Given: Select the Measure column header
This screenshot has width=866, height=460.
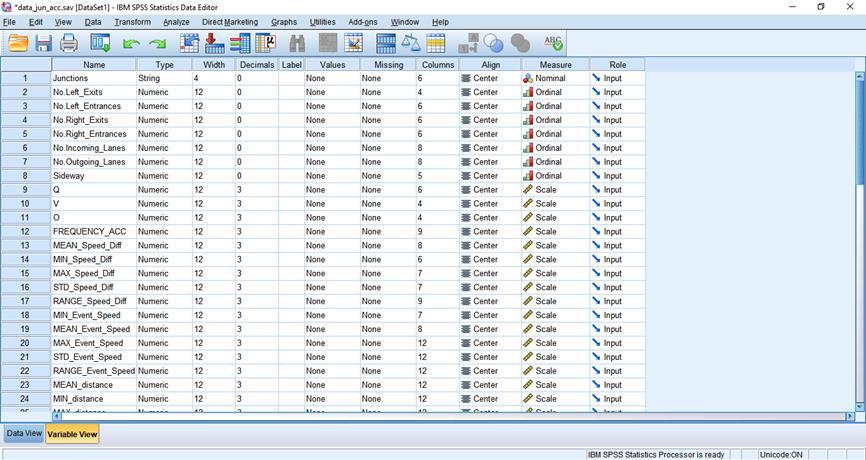Looking at the screenshot, I should pyautogui.click(x=556, y=65).
